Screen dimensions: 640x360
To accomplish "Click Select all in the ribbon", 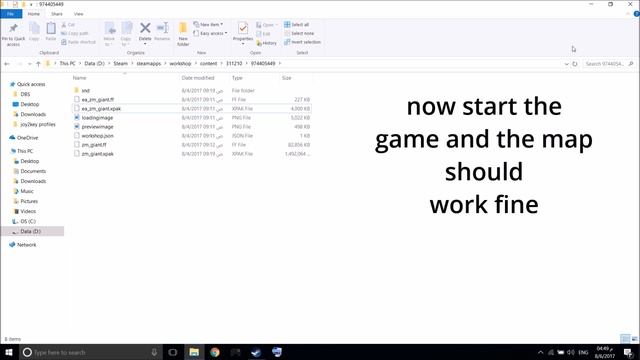I will [x=297, y=24].
